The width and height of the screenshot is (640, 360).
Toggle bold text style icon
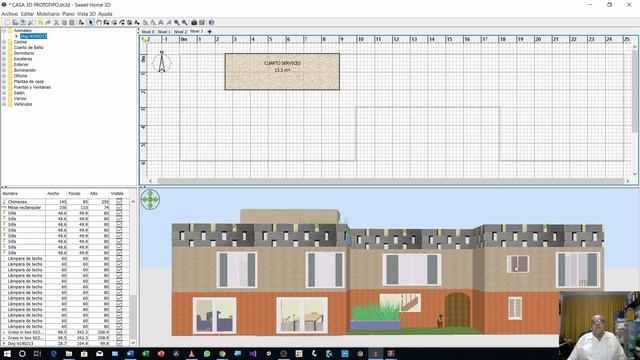(160, 22)
